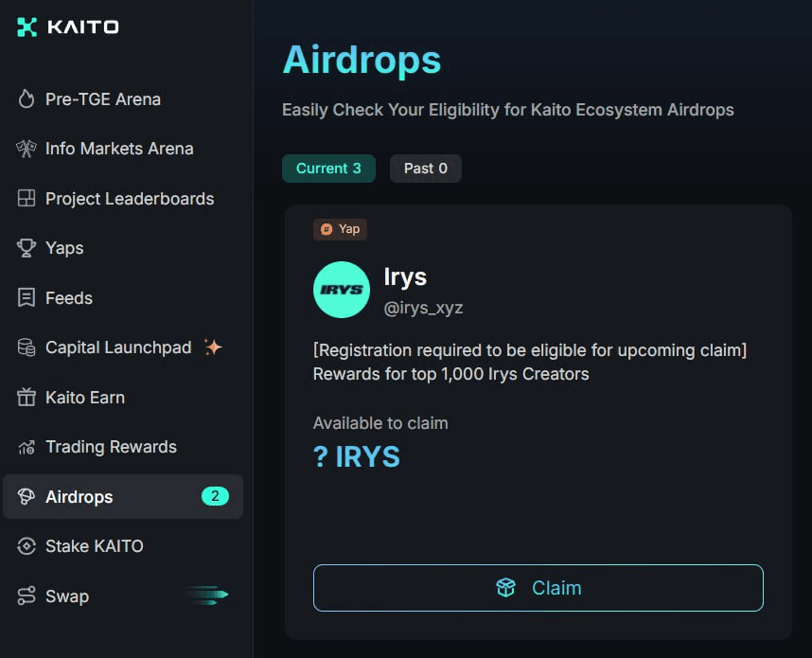Click the Yap tag badge
The height and width of the screenshot is (658, 812).
[x=340, y=229]
